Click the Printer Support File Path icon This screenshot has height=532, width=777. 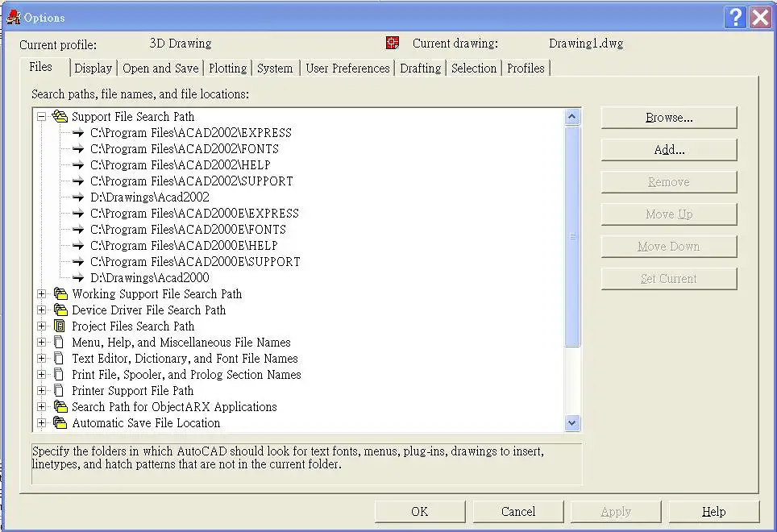coord(59,390)
